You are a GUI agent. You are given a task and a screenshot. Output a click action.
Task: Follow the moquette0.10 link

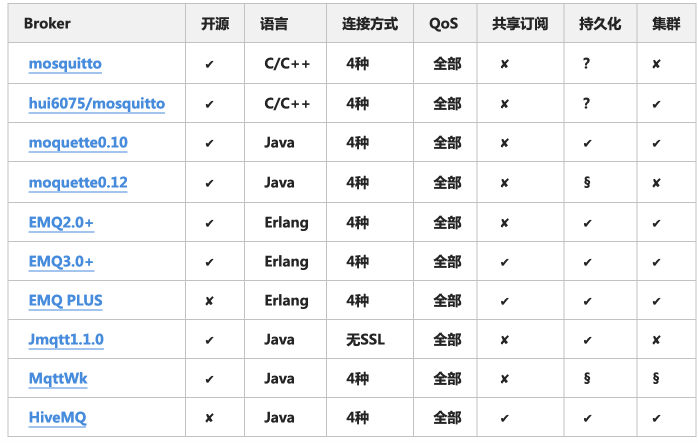coord(78,142)
